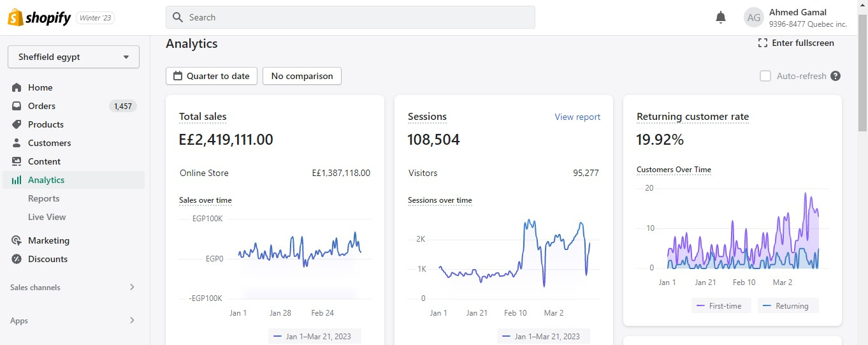Expand the Apps section
The height and width of the screenshot is (345, 868).
[73, 321]
